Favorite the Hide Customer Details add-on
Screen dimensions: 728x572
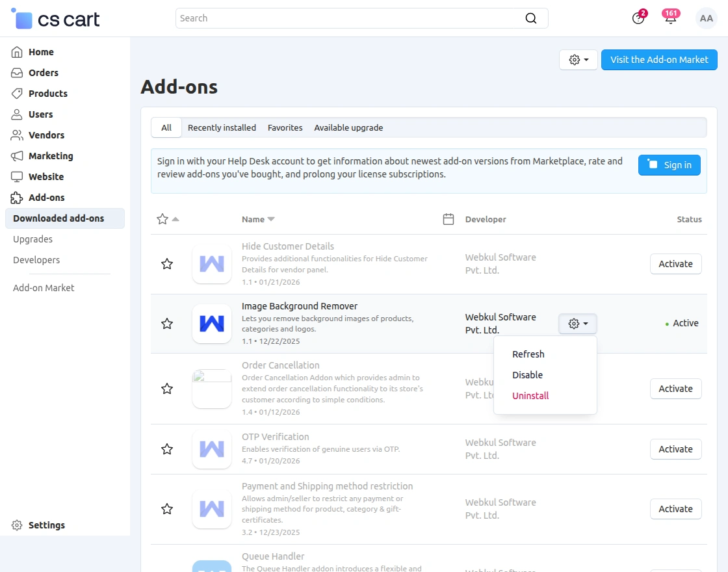(x=166, y=264)
